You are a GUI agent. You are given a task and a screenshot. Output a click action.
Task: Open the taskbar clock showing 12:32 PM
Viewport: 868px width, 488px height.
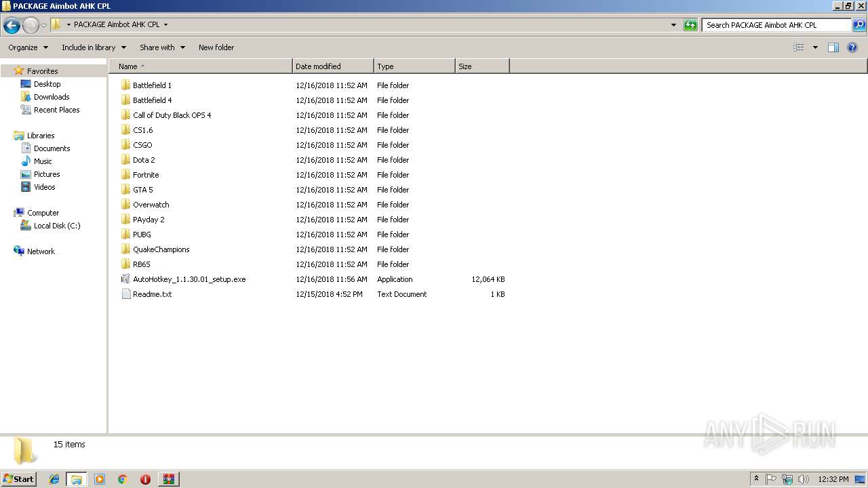833,479
